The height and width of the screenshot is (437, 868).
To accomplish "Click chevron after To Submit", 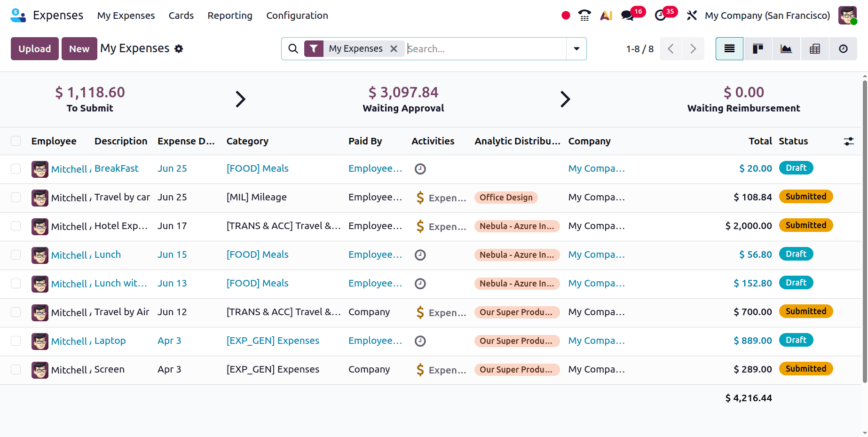I will [240, 99].
